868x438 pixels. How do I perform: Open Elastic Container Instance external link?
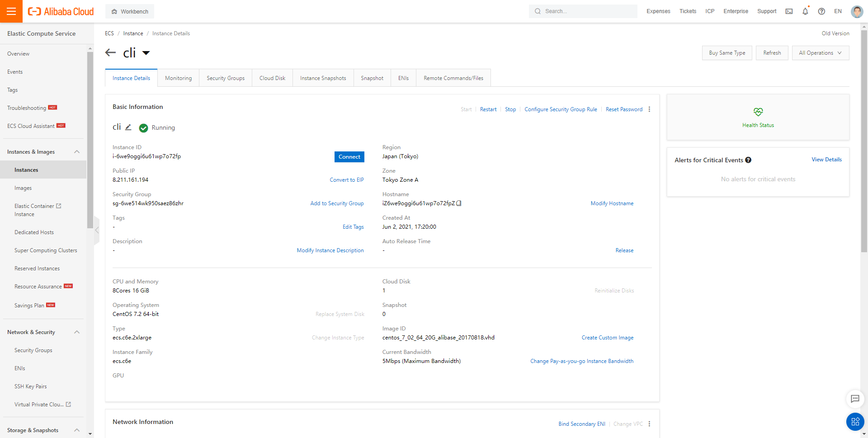(58, 206)
